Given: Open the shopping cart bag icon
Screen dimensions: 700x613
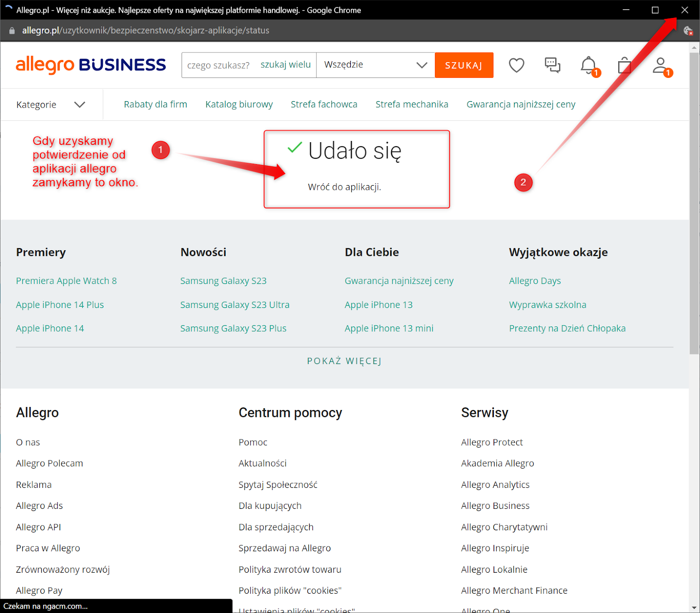Looking at the screenshot, I should click(624, 66).
